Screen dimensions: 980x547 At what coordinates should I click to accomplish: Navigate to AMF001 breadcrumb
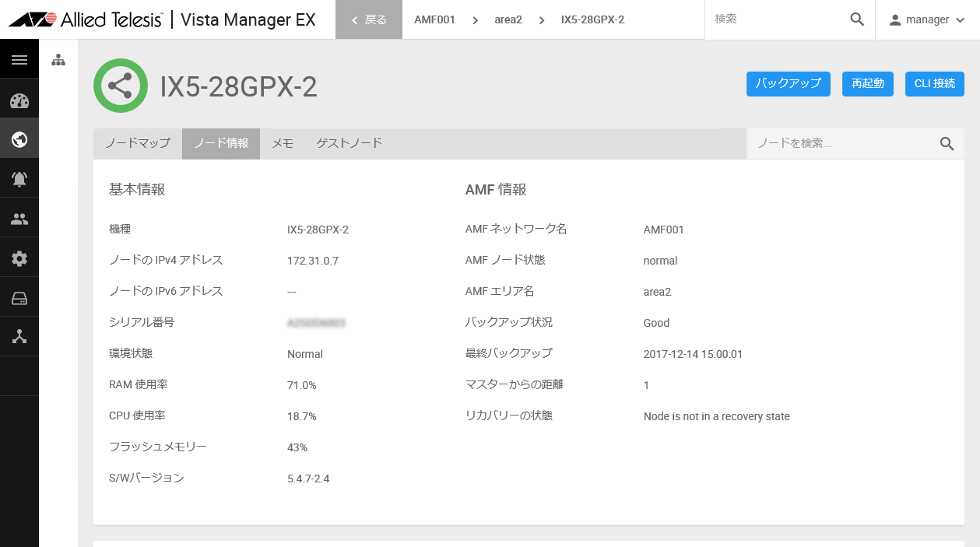[x=434, y=19]
